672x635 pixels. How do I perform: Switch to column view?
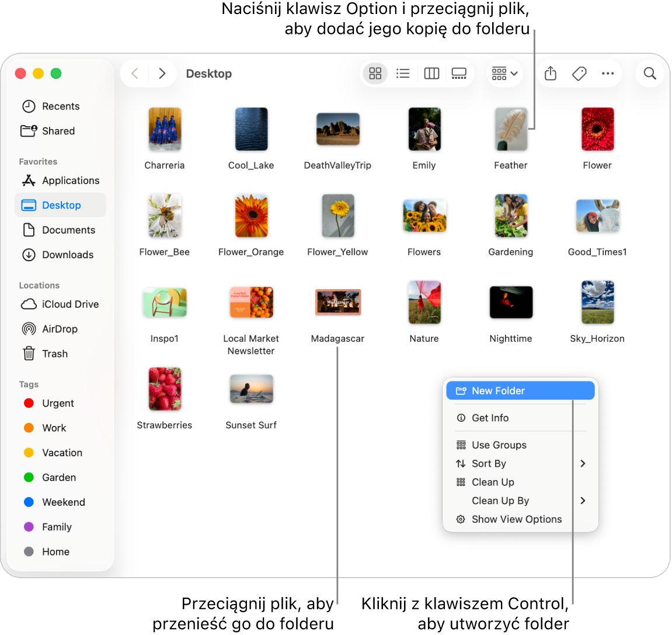431,73
